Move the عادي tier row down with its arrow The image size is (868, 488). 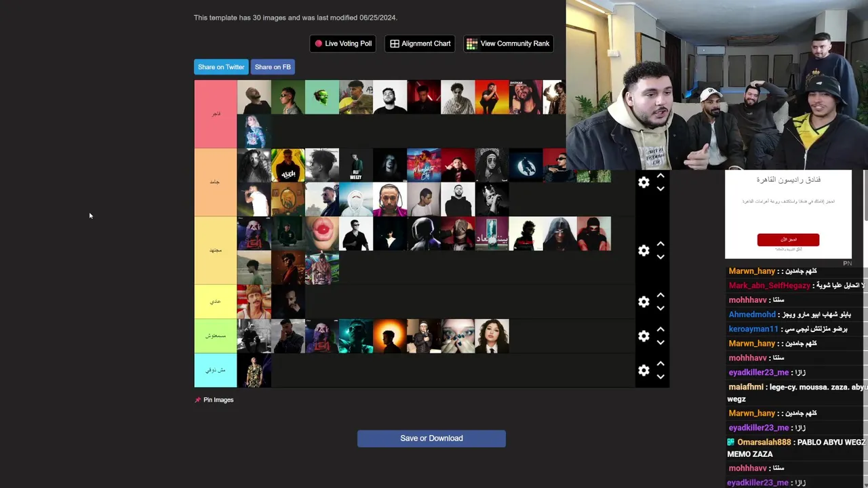pyautogui.click(x=660, y=308)
